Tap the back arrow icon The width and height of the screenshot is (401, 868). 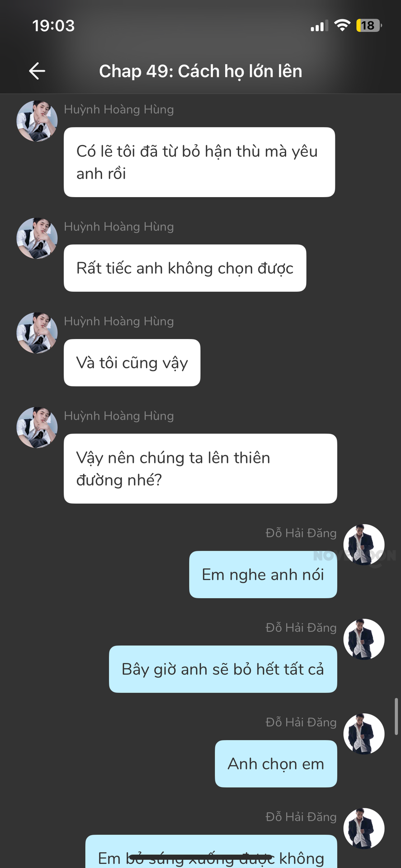[x=37, y=71]
